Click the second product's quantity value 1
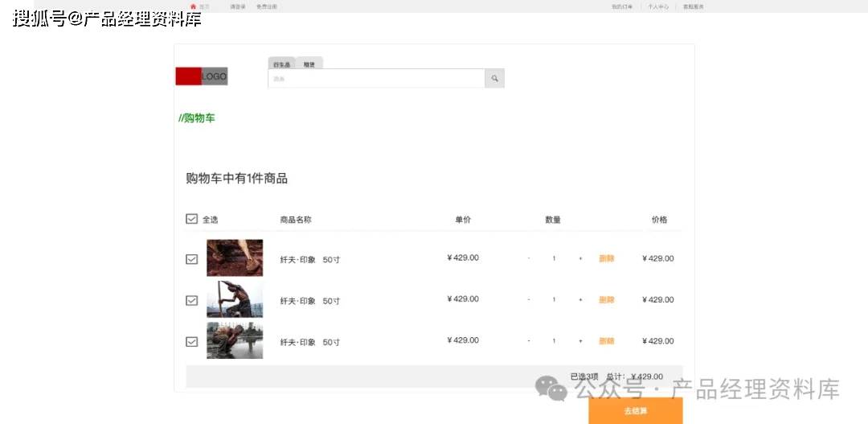Screen dimensions: 868x424 pyautogui.click(x=554, y=300)
